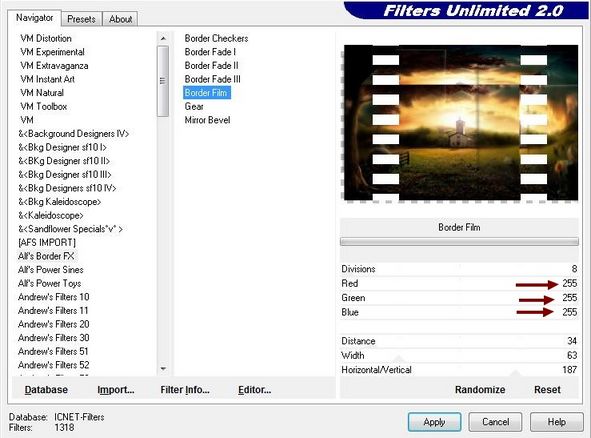Image resolution: width=591 pixels, height=438 pixels.
Task: Select VM Instant Art category
Action: click(47, 79)
